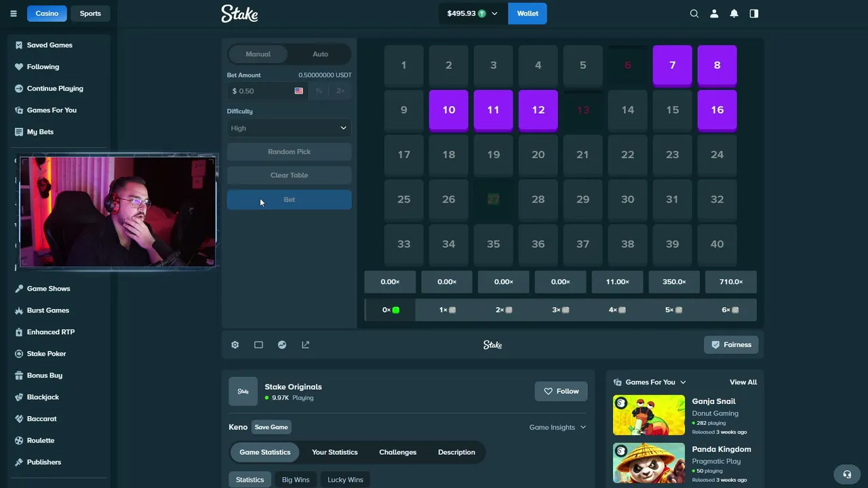Open live stats chart icon

pyautogui.click(x=282, y=345)
